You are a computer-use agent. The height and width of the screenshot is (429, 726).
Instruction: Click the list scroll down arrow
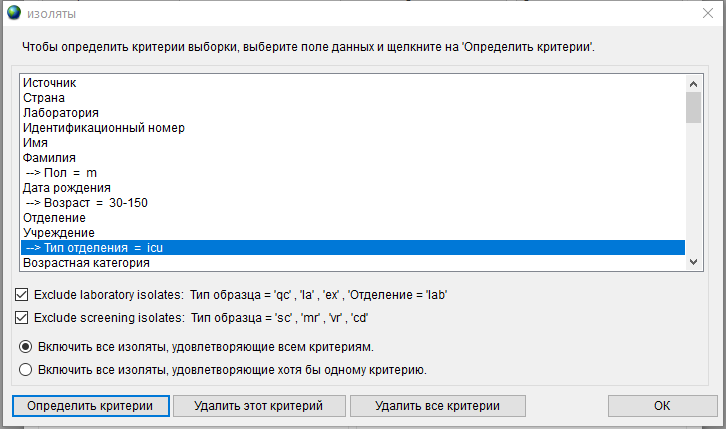693,262
